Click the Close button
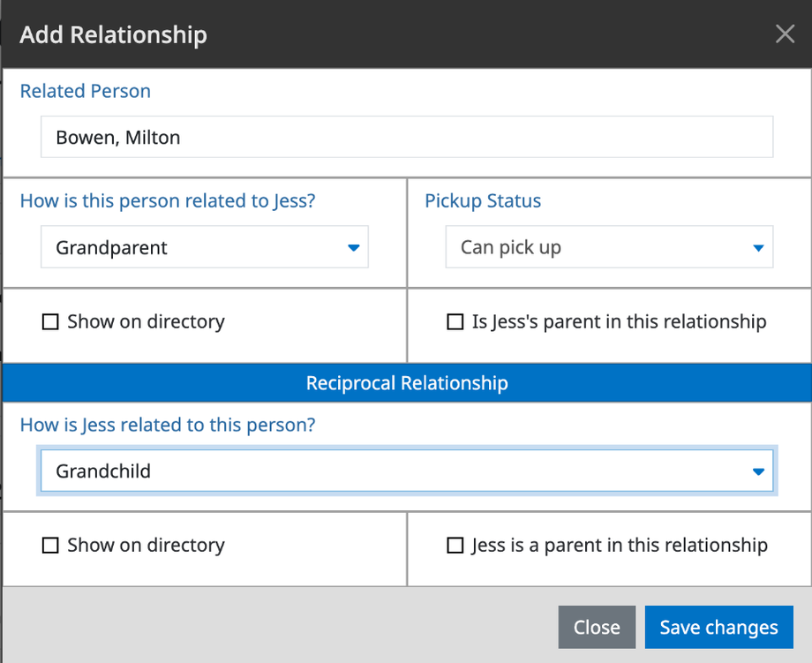Viewport: 812px width, 663px height. tap(597, 627)
